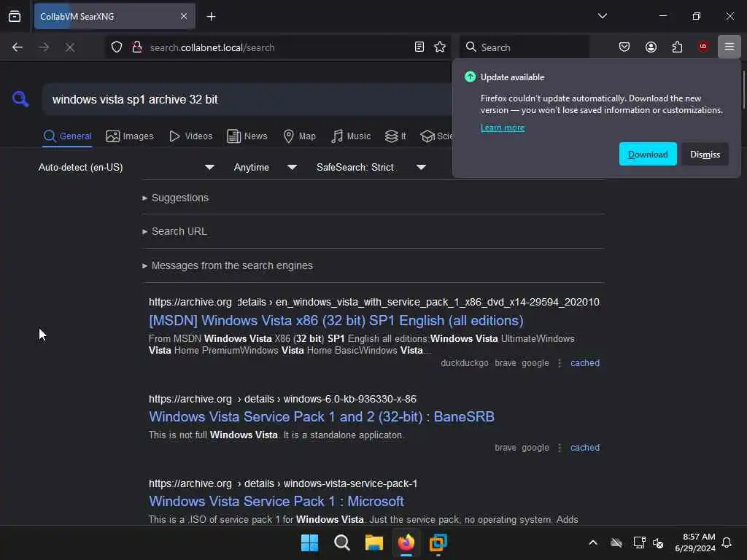The width and height of the screenshot is (747, 560).
Task: Open Windows Vista Service Pack 1 and 2 BaneSRB result
Action: point(322,416)
